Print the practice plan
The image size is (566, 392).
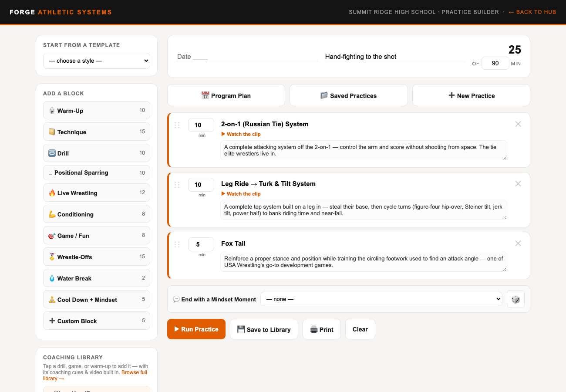[322, 329]
